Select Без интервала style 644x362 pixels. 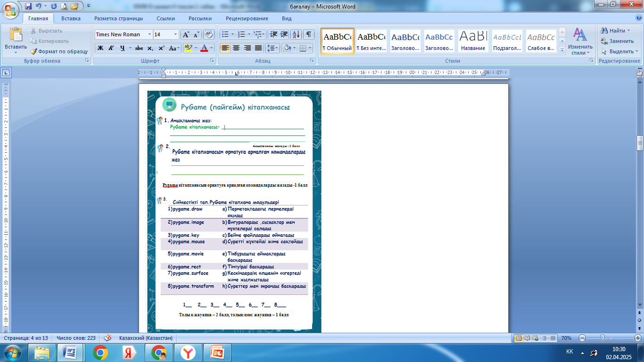click(371, 41)
